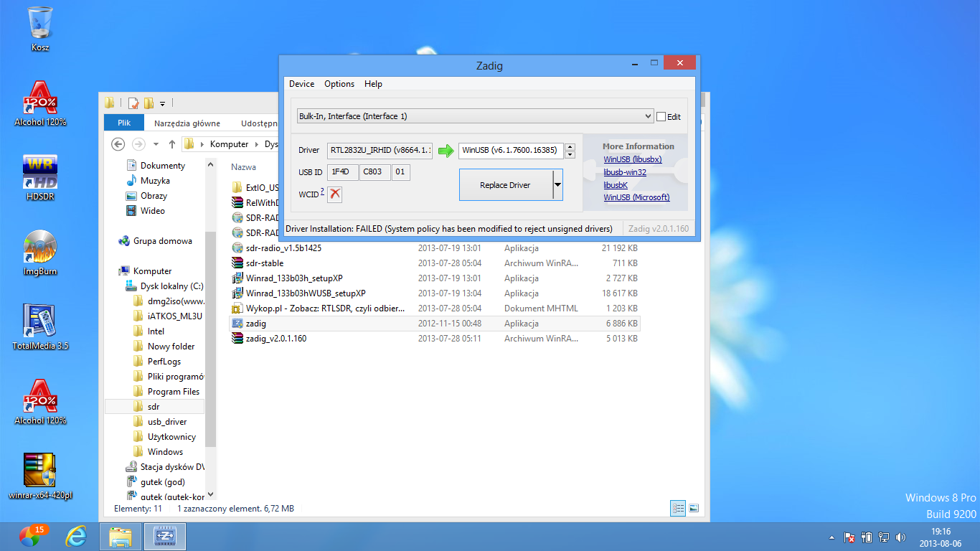The image size is (980, 551).
Task: Click the red X WCID status icon
Action: click(334, 194)
